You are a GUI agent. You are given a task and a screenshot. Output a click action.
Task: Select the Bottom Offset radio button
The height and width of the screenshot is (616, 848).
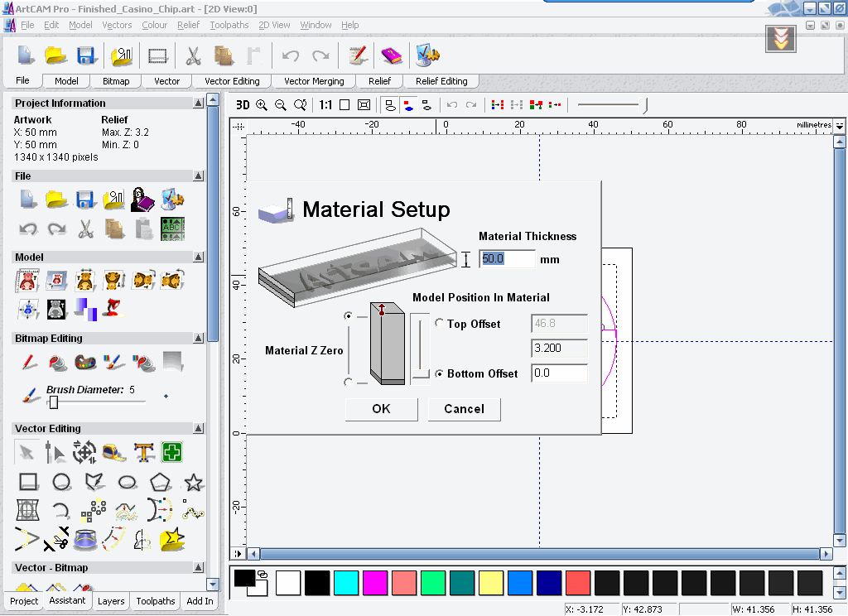440,373
